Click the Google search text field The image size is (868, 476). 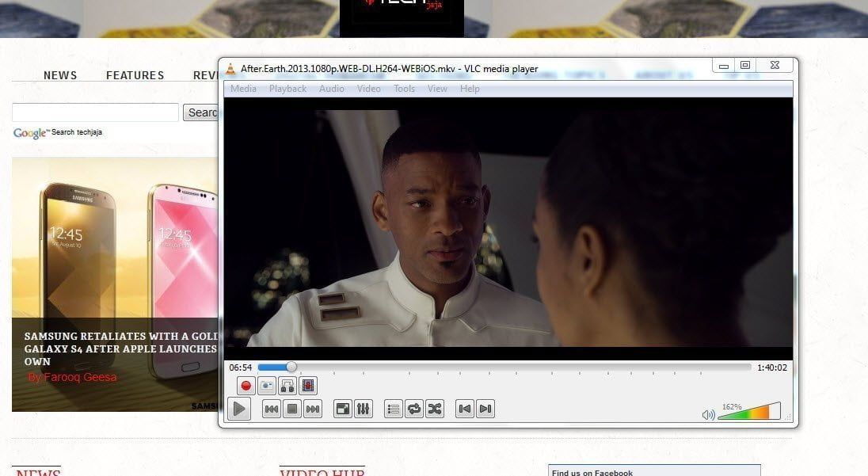point(95,112)
